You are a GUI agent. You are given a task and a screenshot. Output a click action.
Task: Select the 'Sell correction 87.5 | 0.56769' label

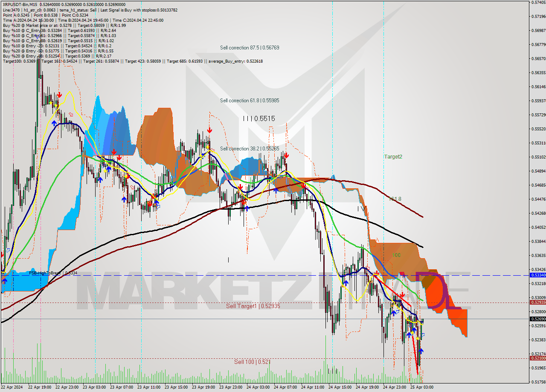coord(250,48)
